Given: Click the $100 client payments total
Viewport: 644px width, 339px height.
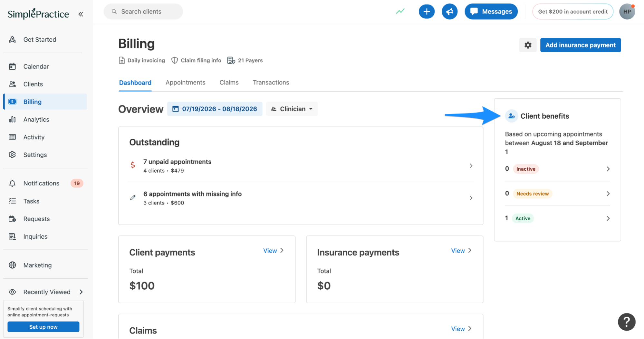Looking at the screenshot, I should 142,286.
